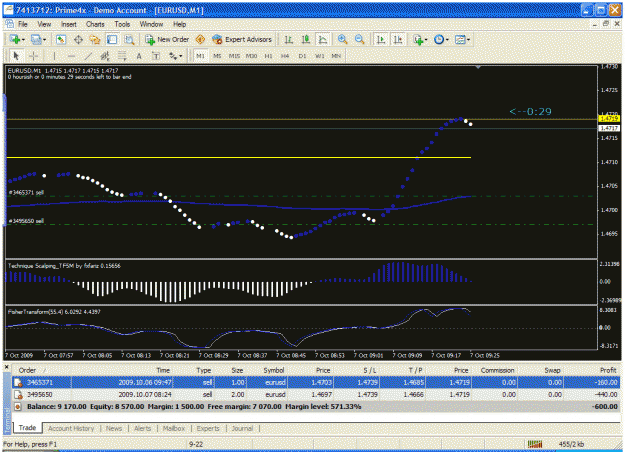Image resolution: width=625 pixels, height=452 pixels.
Task: Close the Terminal panel with its x
Action: click(6, 366)
